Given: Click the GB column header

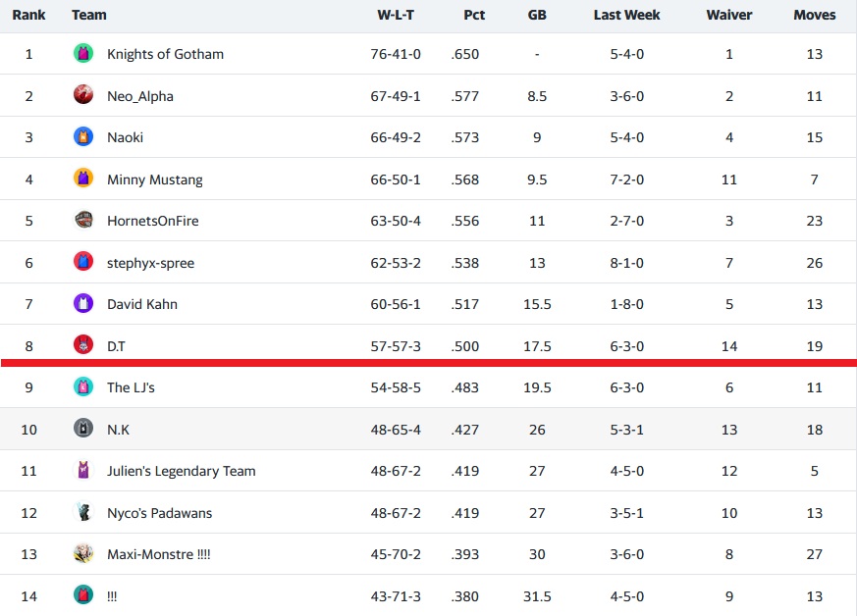Looking at the screenshot, I should click(537, 15).
